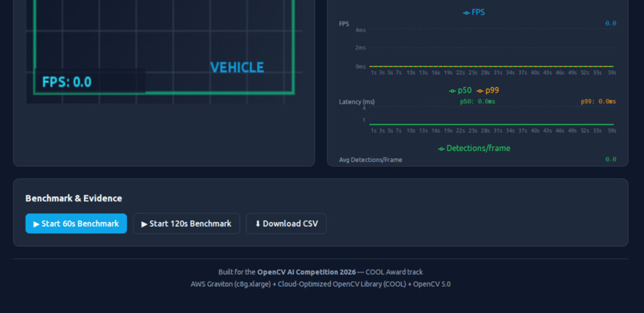The width and height of the screenshot is (644, 313).
Task: Toggle the p99 legend series
Action: coord(487,91)
